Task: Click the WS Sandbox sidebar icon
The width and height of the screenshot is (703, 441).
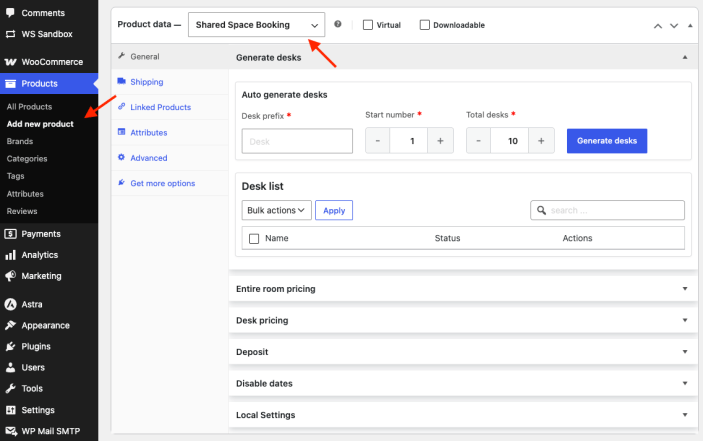Action: point(10,34)
